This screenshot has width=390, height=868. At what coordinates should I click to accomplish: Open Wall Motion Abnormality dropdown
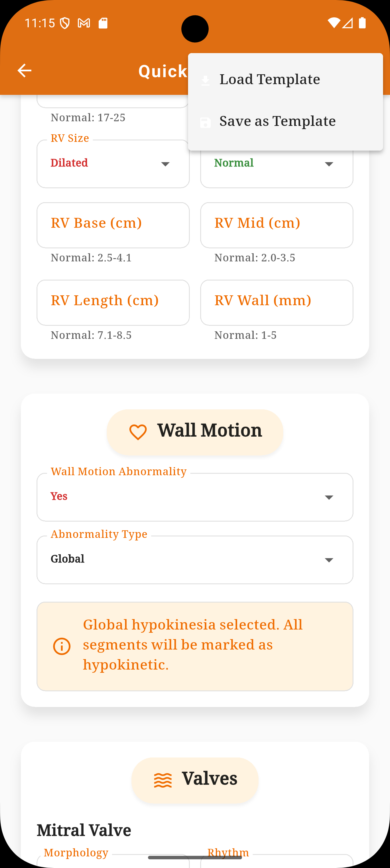pos(195,497)
